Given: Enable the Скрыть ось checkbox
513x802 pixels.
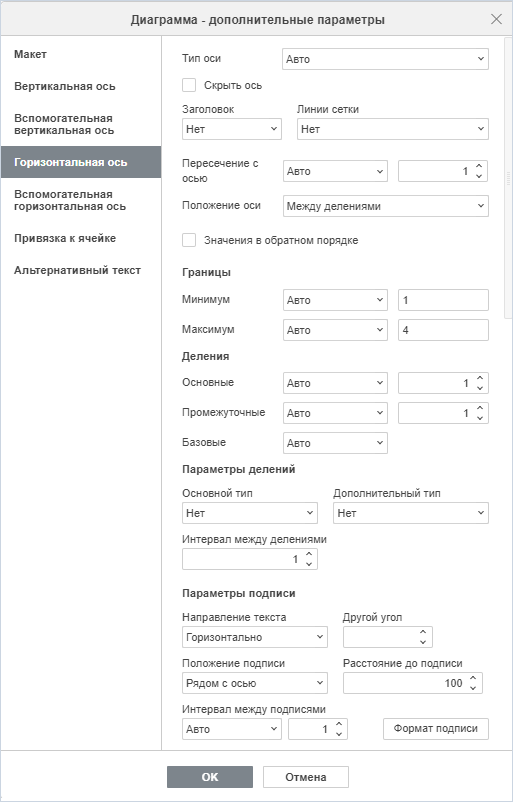Looking at the screenshot, I should point(189,85).
